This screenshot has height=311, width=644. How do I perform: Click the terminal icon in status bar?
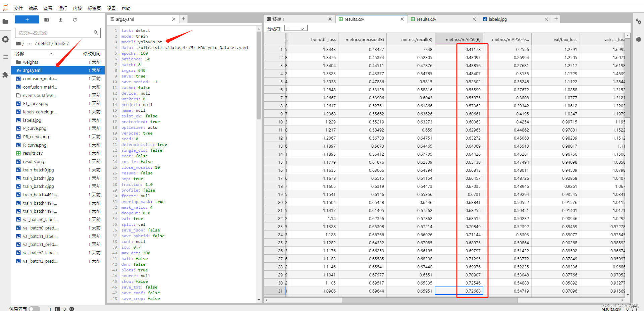point(58,309)
